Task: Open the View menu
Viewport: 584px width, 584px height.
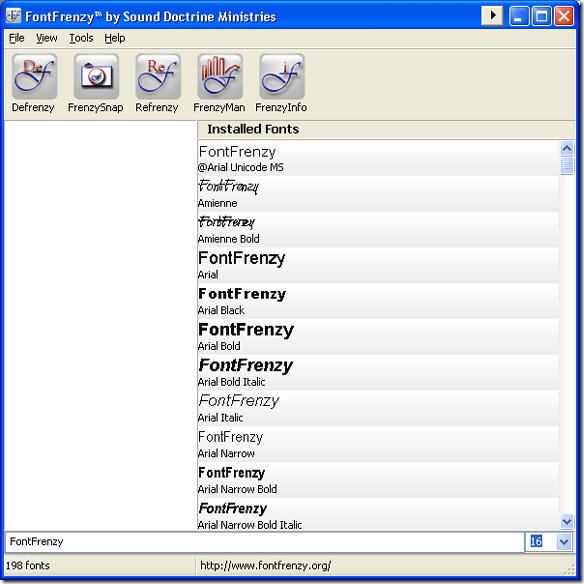Action: coord(47,38)
